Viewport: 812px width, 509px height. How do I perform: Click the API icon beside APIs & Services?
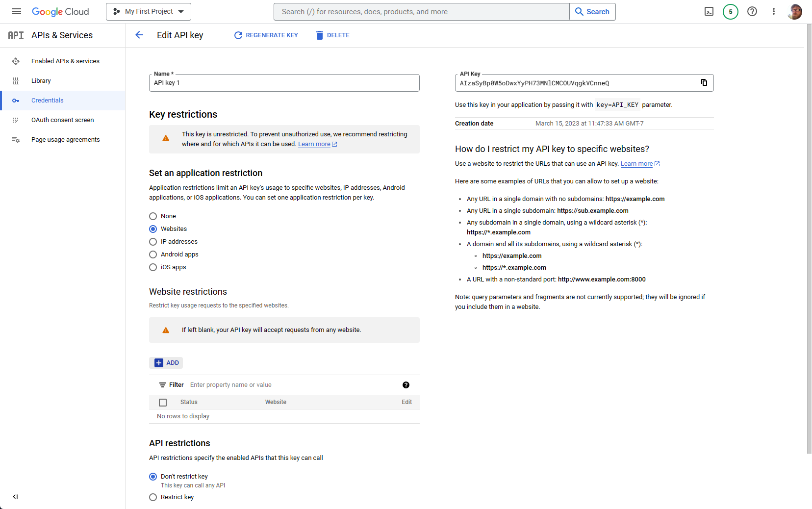pos(16,35)
